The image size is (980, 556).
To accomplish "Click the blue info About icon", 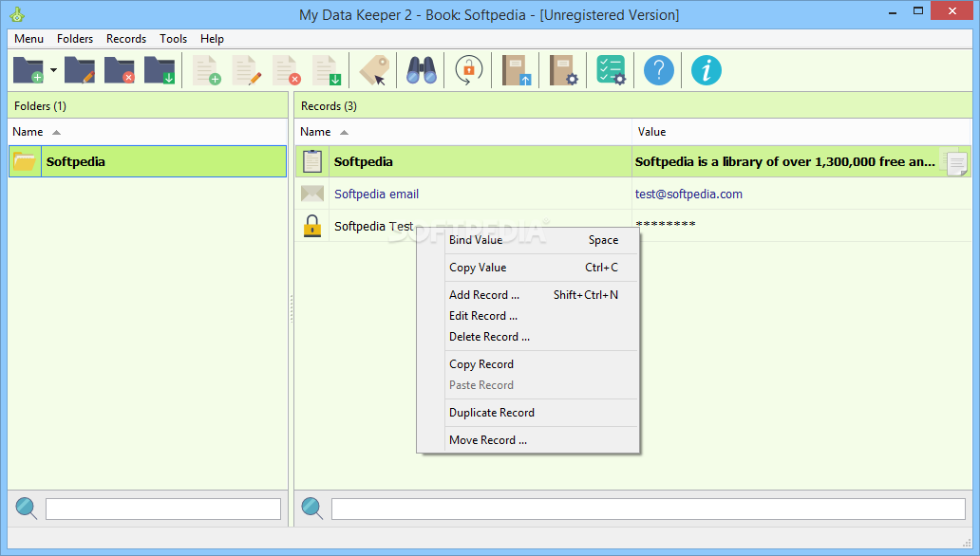I will click(x=707, y=70).
